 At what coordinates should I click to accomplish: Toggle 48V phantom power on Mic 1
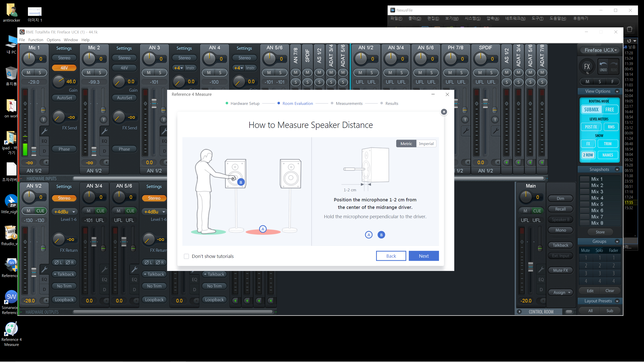click(64, 68)
